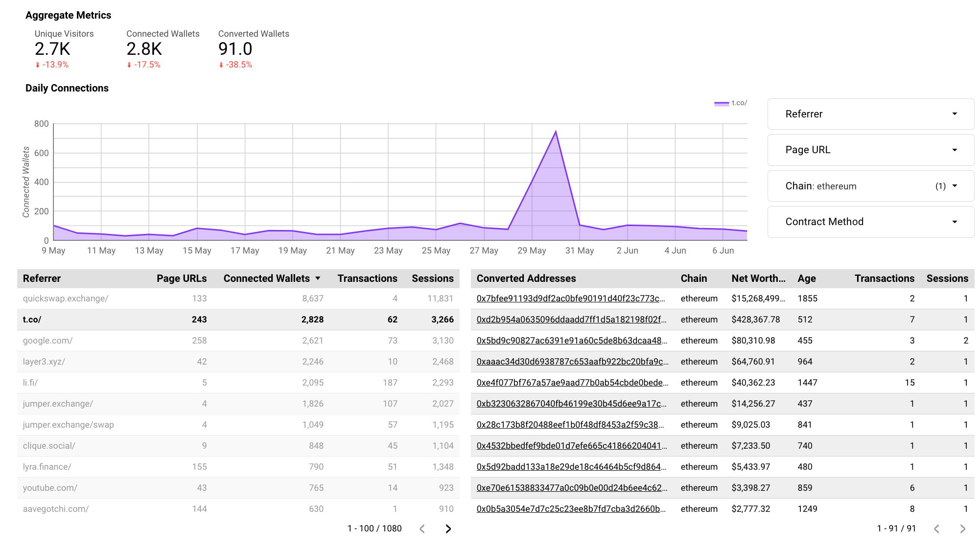The width and height of the screenshot is (980, 550).
Task: Open the Chain: ethereum dropdown
Action: coord(870,186)
